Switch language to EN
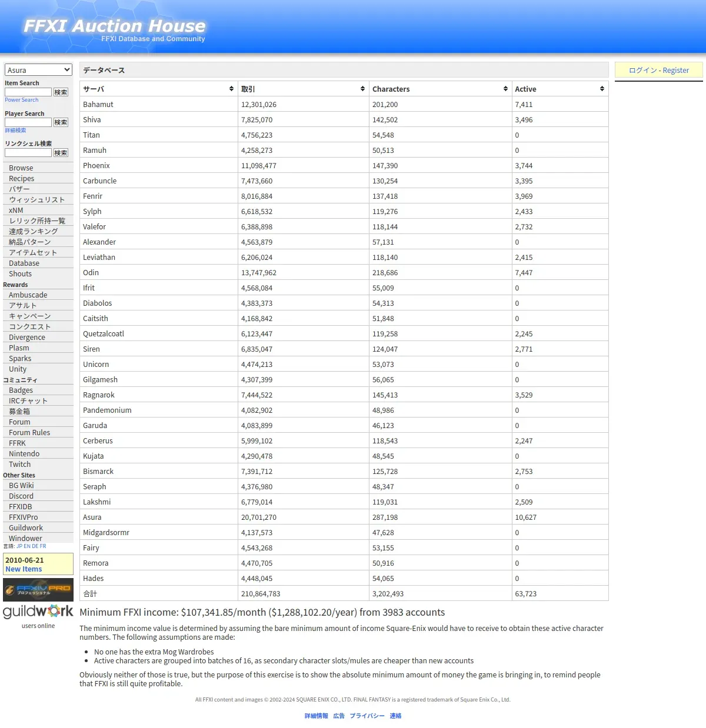706x728 pixels. coord(27,546)
